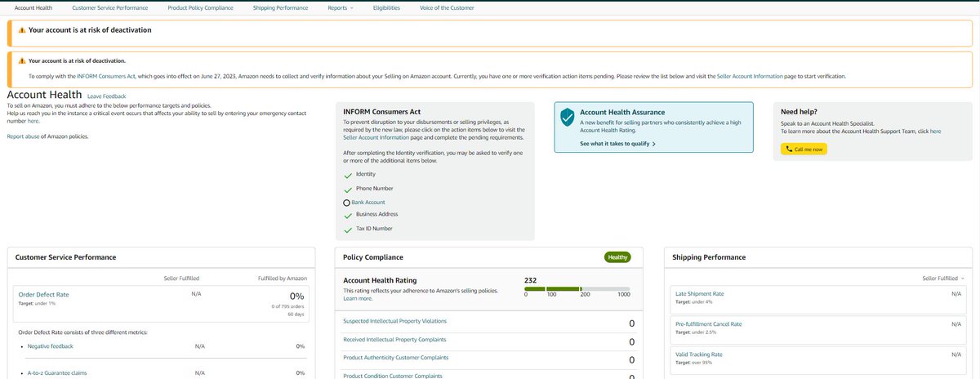Image resolution: width=980 pixels, height=379 pixels.
Task: Click the Bank Account pending circle icon
Action: click(x=347, y=203)
